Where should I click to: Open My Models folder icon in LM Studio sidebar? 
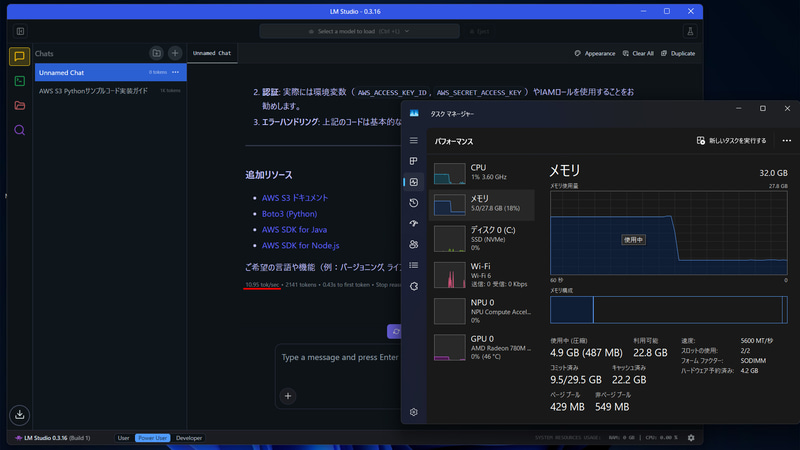click(19, 106)
